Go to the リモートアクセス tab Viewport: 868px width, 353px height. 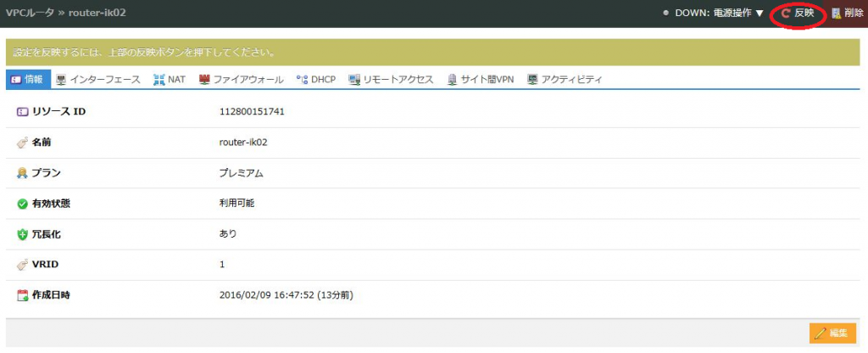[x=391, y=80]
